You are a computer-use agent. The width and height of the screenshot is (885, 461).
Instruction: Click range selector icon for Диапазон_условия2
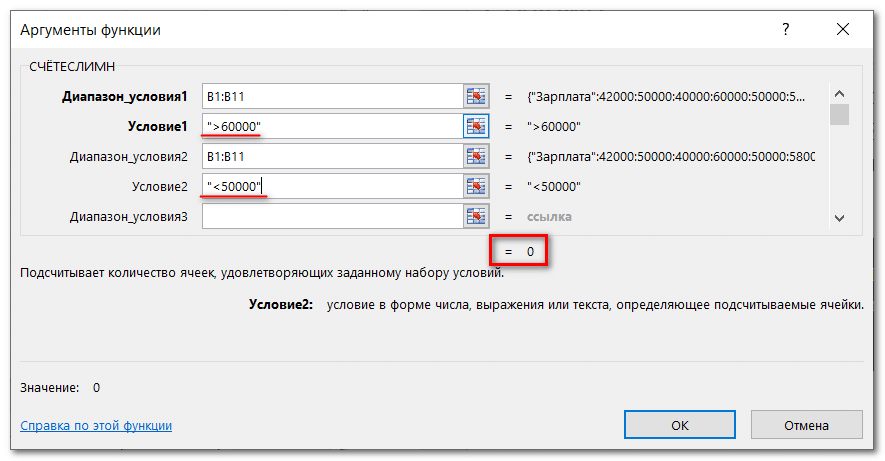(476, 156)
